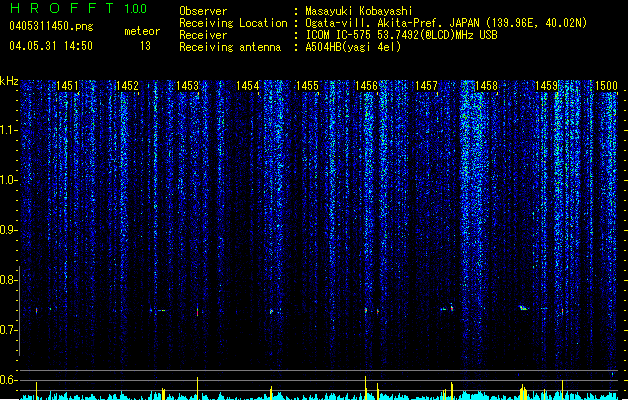Click the 0.9 kHz axis label
This screenshot has height=400, width=629.
(x=9, y=230)
